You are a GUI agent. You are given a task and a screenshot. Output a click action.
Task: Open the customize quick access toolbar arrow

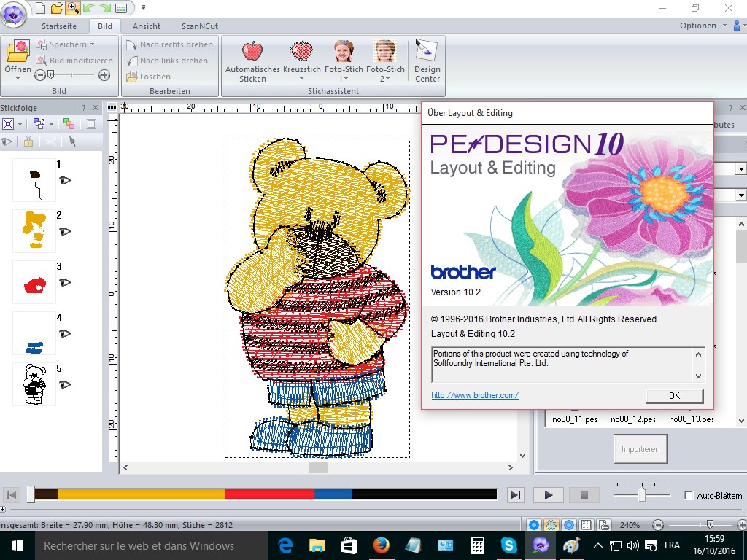[143, 7]
